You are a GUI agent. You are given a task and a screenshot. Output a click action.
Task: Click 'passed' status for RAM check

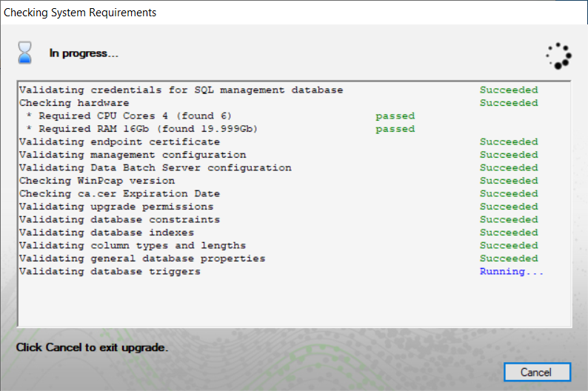[x=395, y=129]
